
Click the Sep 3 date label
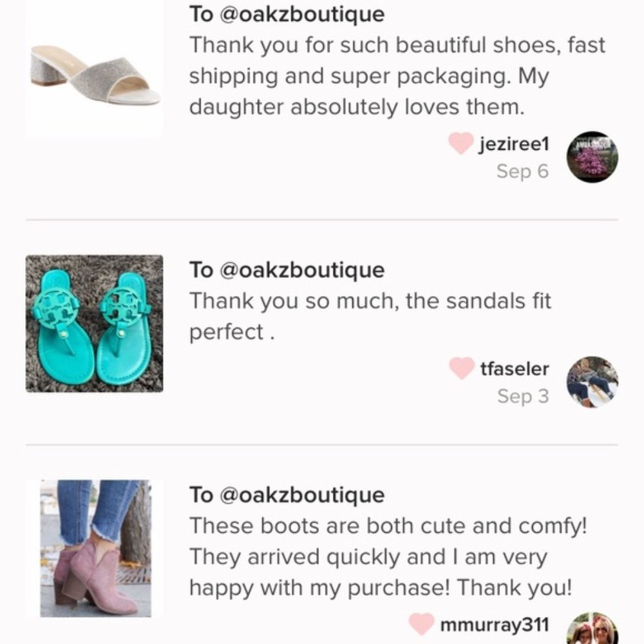coord(523,396)
